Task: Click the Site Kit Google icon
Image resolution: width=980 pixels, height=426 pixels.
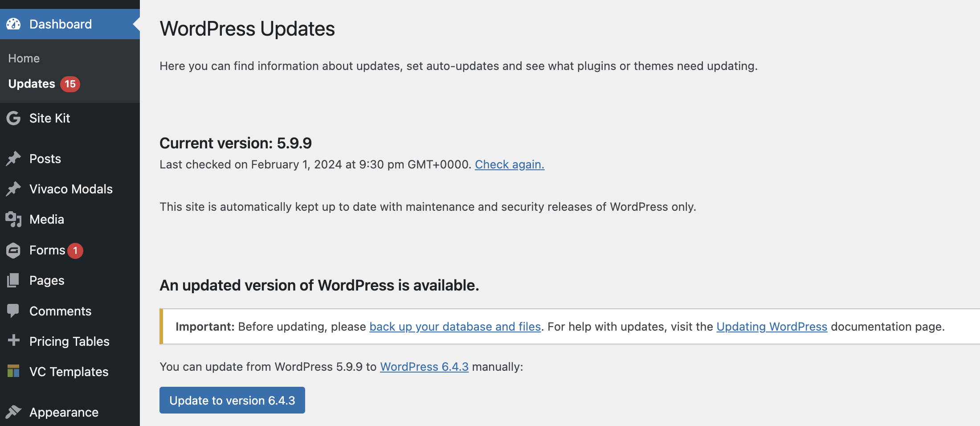Action: [x=13, y=118]
